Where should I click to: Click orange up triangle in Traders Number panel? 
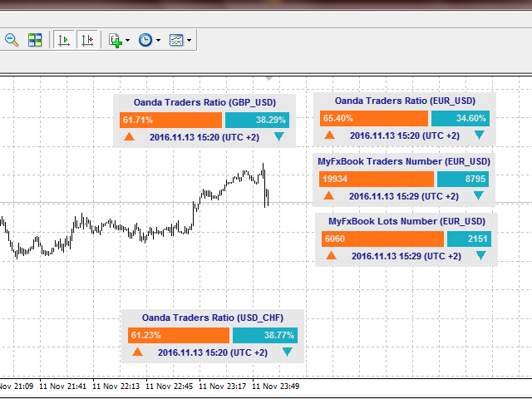pos(329,195)
